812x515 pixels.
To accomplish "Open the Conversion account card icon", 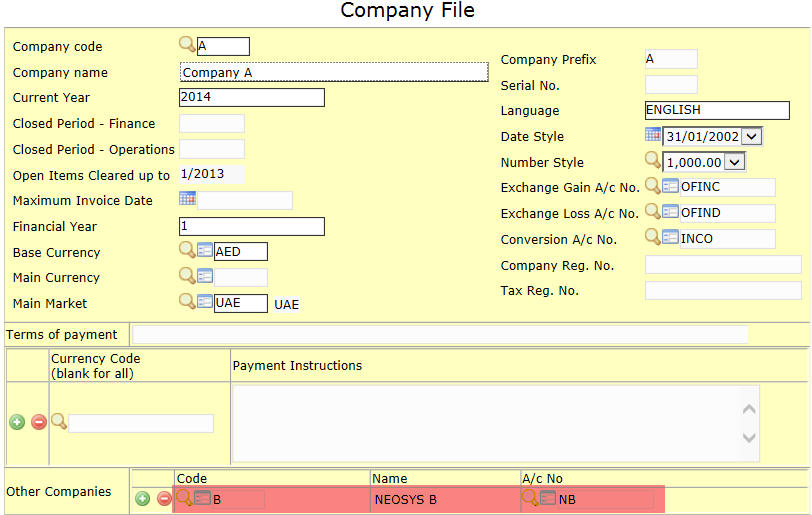I will pos(671,238).
